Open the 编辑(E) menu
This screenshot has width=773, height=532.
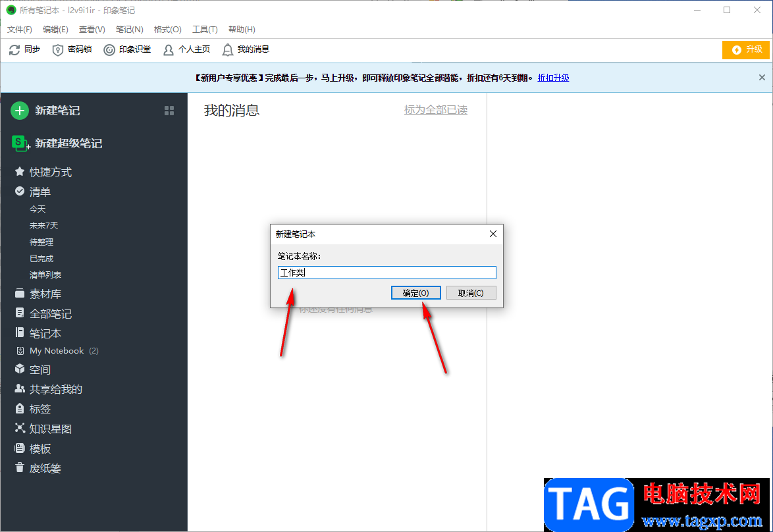point(55,30)
